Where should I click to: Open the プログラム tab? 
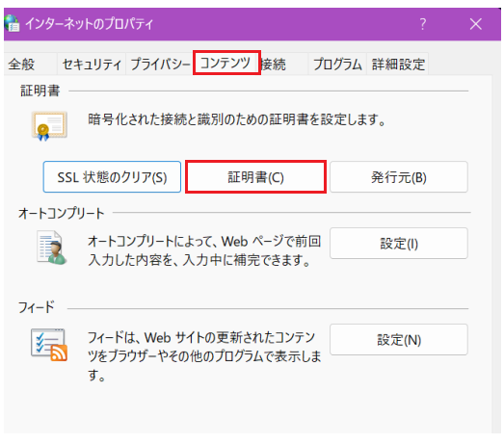point(337,64)
